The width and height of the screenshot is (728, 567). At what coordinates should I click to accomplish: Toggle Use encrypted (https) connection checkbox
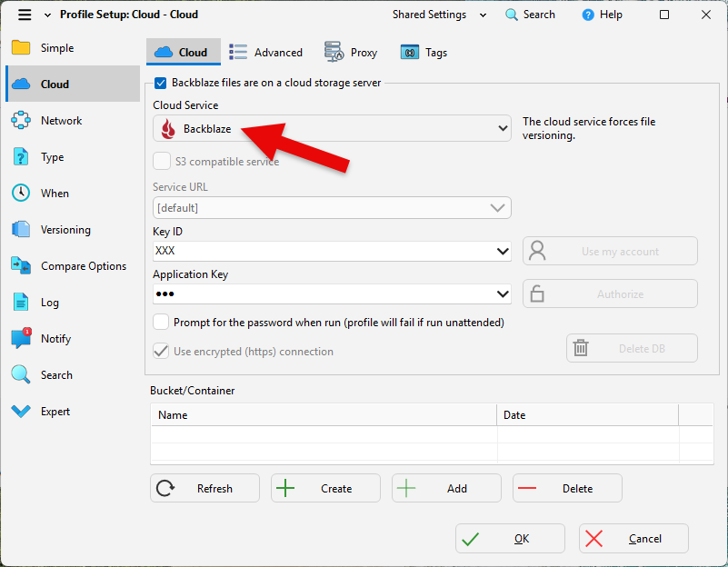click(161, 351)
